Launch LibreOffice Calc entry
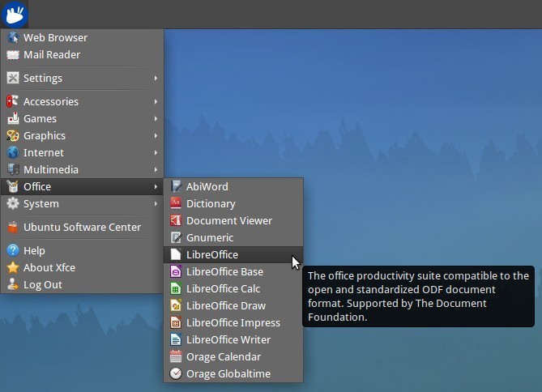 tap(233, 288)
